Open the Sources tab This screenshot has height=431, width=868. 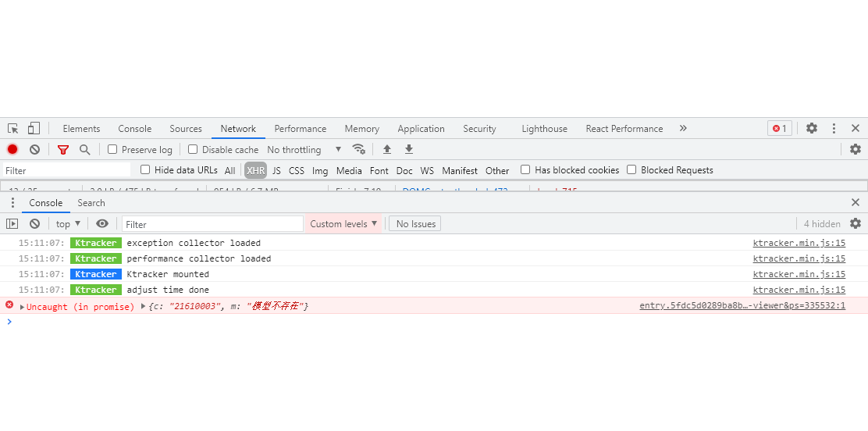[186, 129]
